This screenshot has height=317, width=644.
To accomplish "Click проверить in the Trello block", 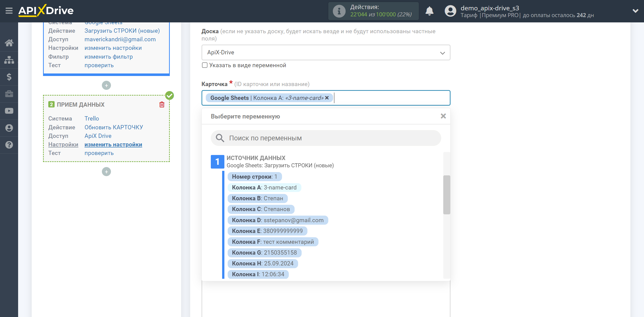I will pyautogui.click(x=99, y=153).
